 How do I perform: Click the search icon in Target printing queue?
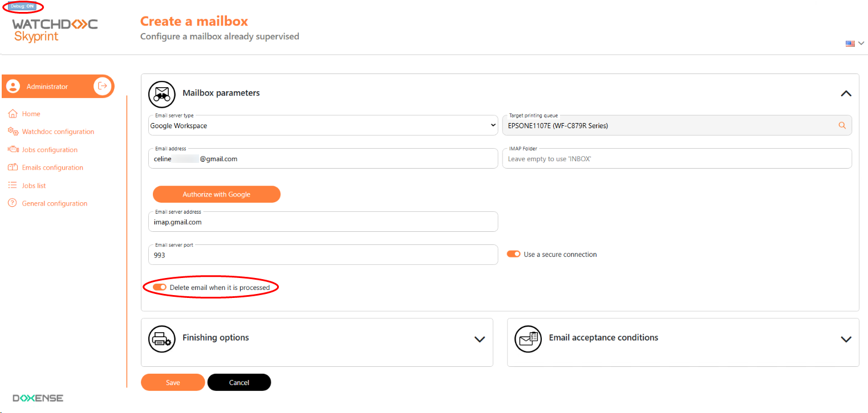(x=842, y=125)
